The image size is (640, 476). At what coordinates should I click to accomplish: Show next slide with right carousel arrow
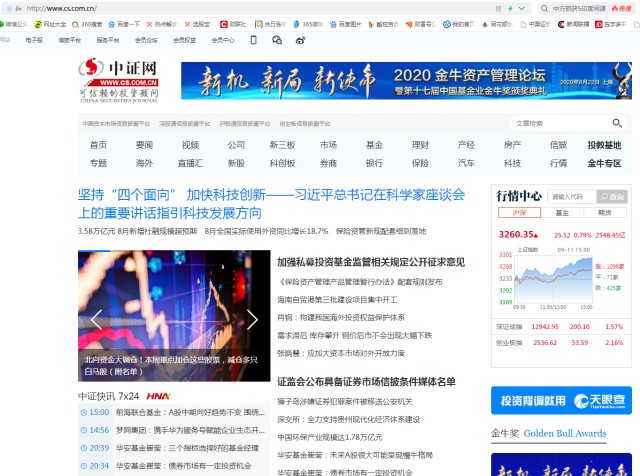click(252, 320)
